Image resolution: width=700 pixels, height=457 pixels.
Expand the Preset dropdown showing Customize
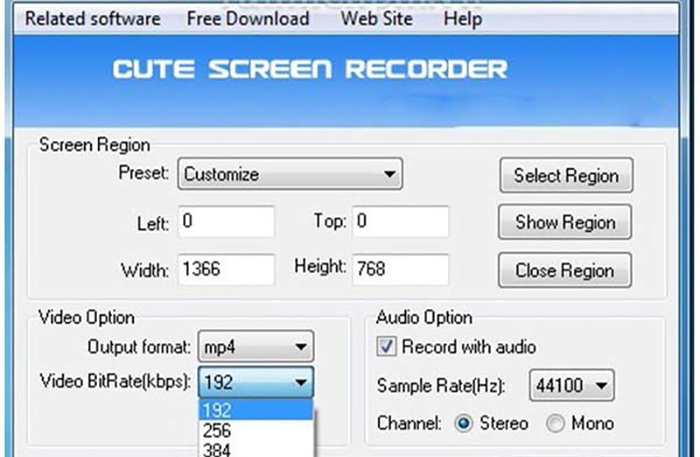click(x=290, y=174)
